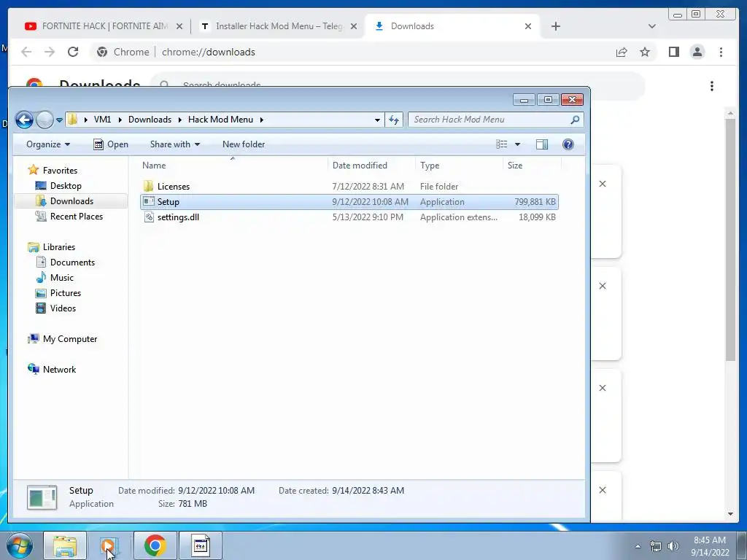Open Chrome profile avatar button
Image resolution: width=747 pixels, height=560 pixels.
(x=697, y=52)
